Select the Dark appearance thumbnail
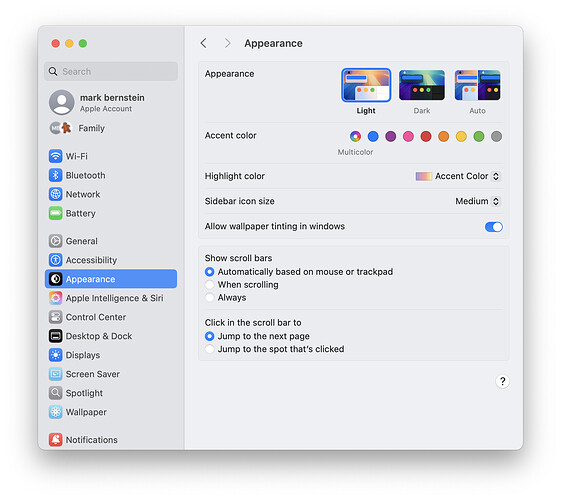Screen dimensions: 561x500 coord(422,85)
